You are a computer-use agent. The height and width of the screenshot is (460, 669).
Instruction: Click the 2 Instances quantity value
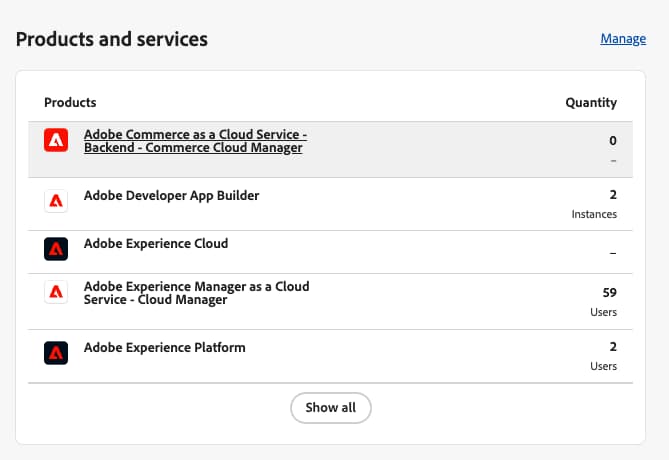pos(610,196)
